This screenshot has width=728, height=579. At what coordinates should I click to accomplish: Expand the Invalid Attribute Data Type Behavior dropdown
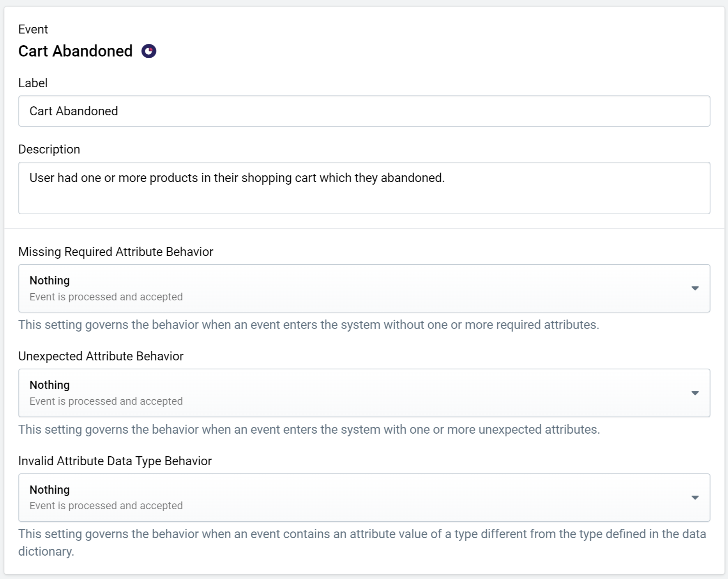coord(364,498)
